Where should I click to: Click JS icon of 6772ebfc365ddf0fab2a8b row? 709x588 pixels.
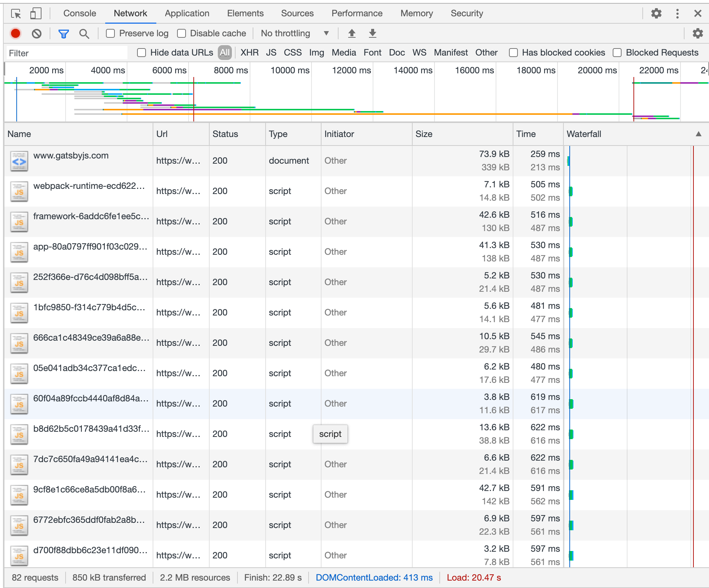19,525
